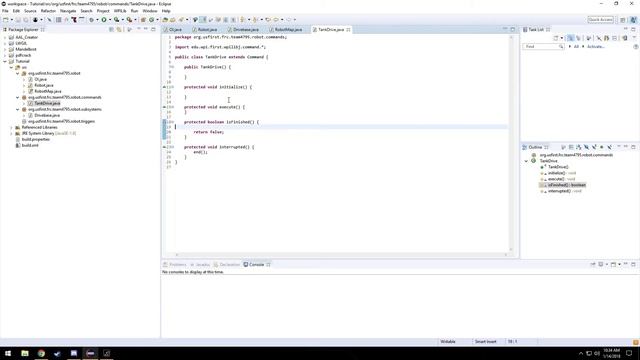Expand the AAL_Creator project
This screenshot has width=640, height=360.
5,37
